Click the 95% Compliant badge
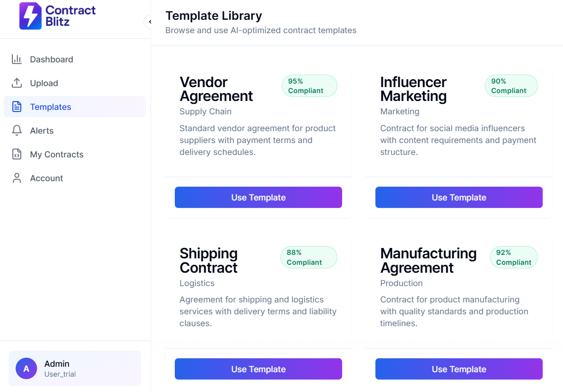This screenshot has height=392, width=563. (309, 86)
